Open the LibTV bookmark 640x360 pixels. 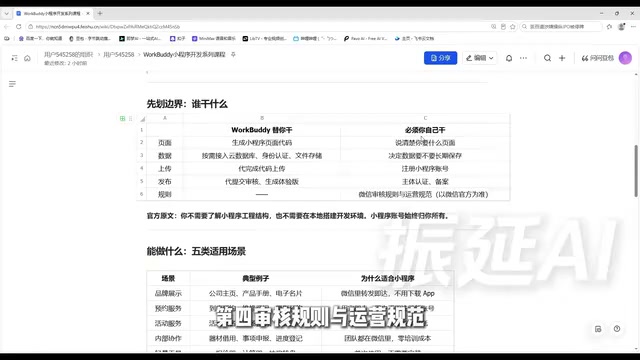[264, 38]
